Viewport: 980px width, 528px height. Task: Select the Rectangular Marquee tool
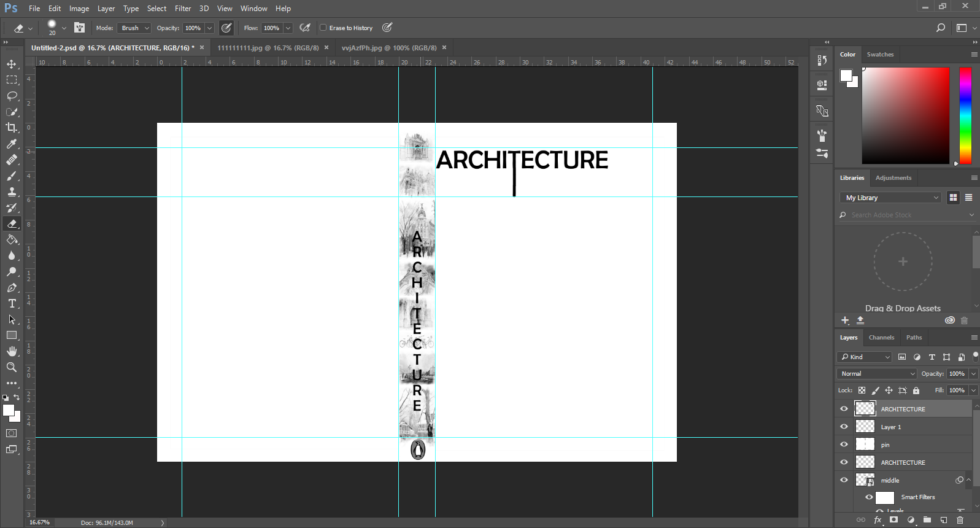[x=12, y=80]
